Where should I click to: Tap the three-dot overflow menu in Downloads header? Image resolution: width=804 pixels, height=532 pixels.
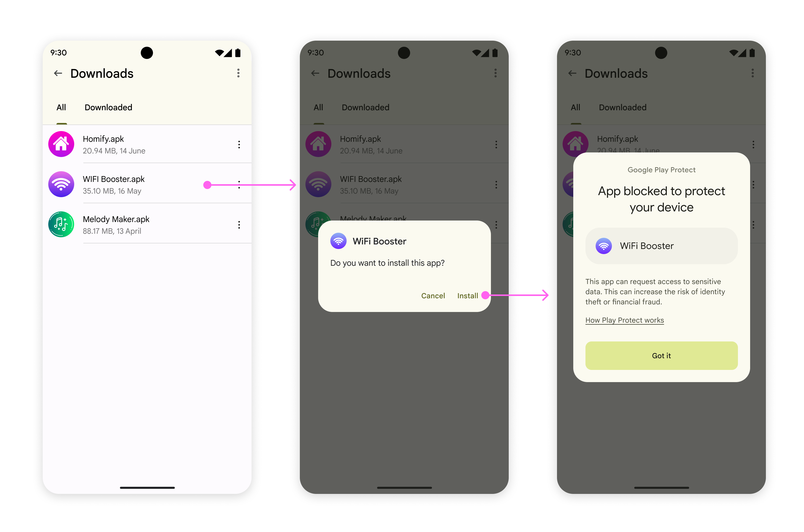(x=238, y=74)
